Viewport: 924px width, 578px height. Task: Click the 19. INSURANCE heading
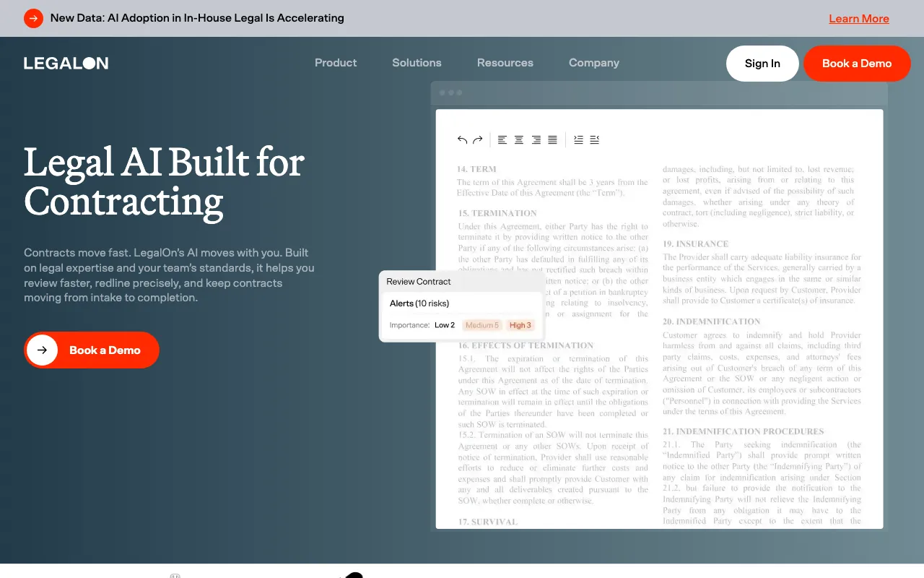696,243
